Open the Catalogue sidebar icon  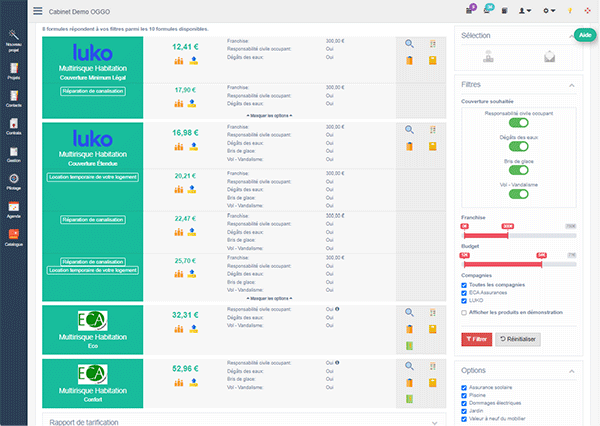click(13, 237)
